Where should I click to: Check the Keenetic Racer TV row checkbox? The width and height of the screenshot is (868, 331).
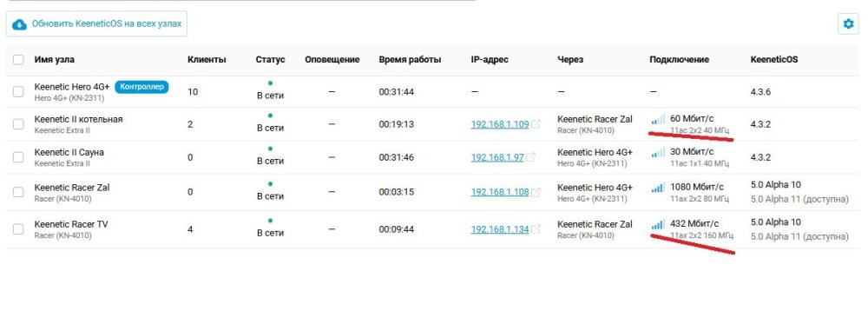(18, 229)
